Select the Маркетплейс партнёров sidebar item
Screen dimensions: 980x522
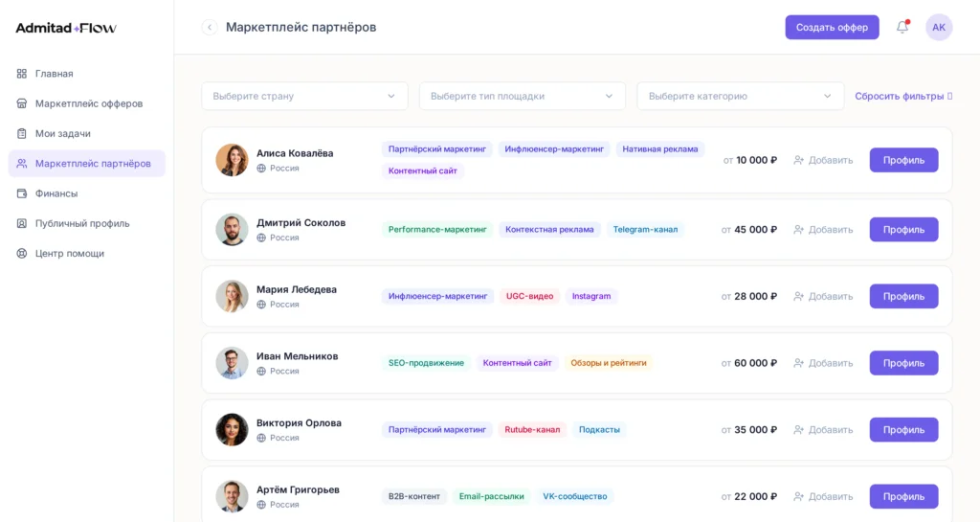coord(87,163)
